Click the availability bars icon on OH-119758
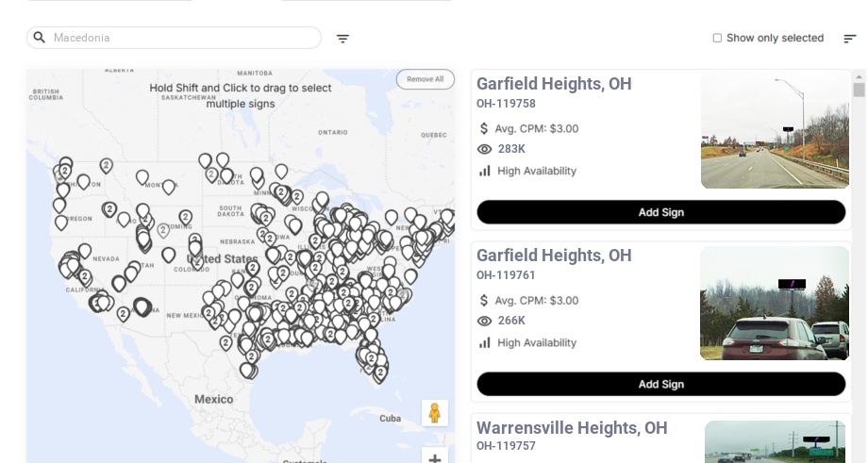868x463 pixels. [x=485, y=171]
